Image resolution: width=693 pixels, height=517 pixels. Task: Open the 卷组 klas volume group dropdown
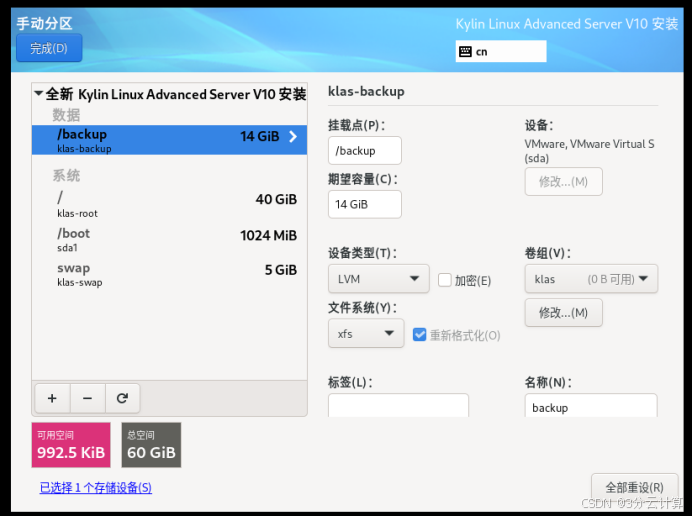tap(591, 279)
